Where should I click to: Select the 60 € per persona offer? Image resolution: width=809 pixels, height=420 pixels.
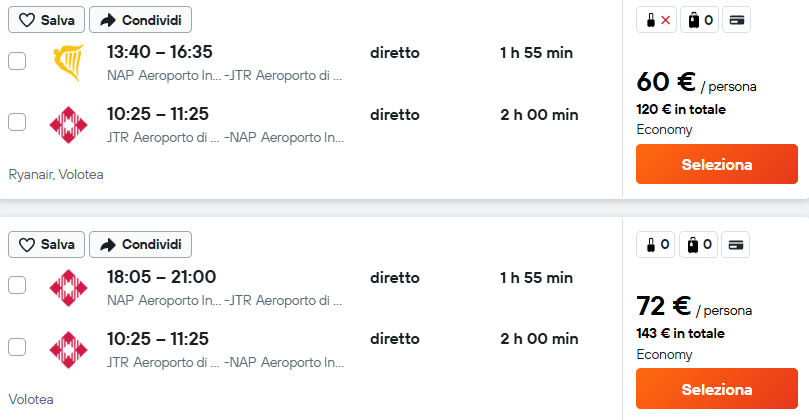[717, 164]
